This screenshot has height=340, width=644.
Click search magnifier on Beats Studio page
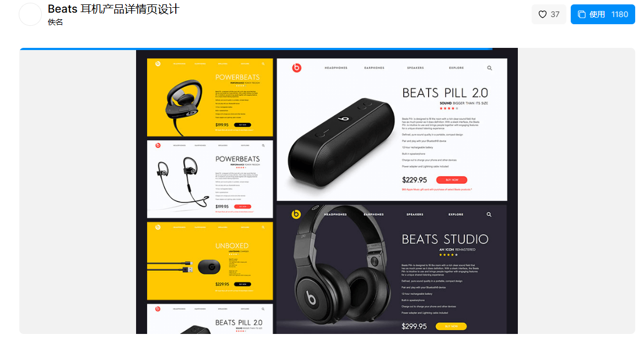(x=489, y=215)
